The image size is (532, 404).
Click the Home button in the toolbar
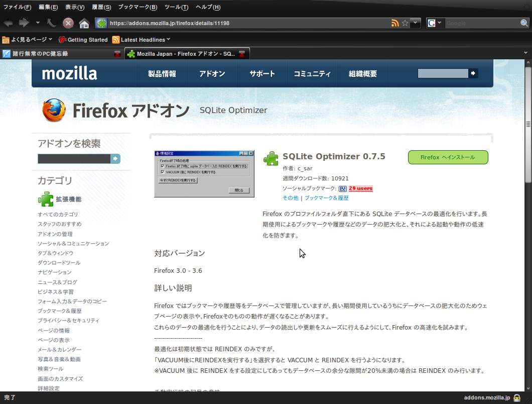click(x=83, y=23)
